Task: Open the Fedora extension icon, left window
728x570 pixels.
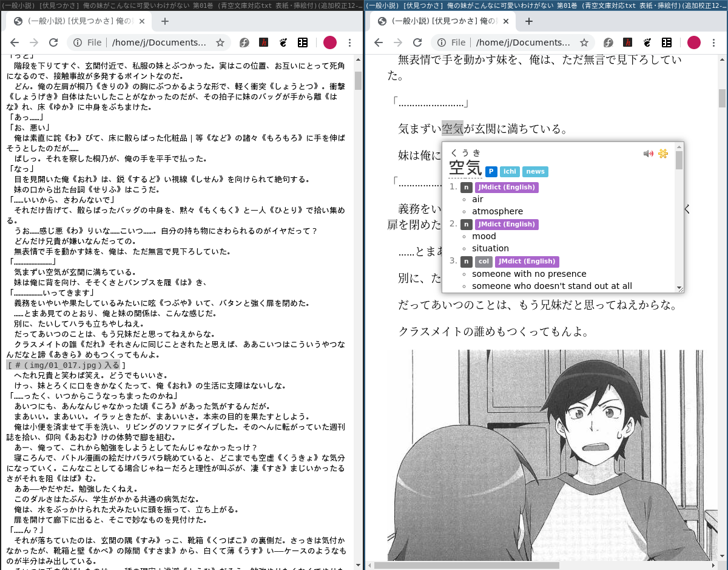Action: pyautogui.click(x=244, y=42)
